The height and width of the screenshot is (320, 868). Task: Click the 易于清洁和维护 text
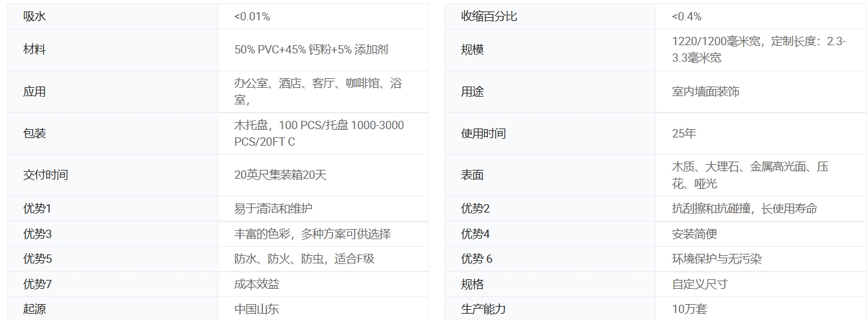coord(273,209)
